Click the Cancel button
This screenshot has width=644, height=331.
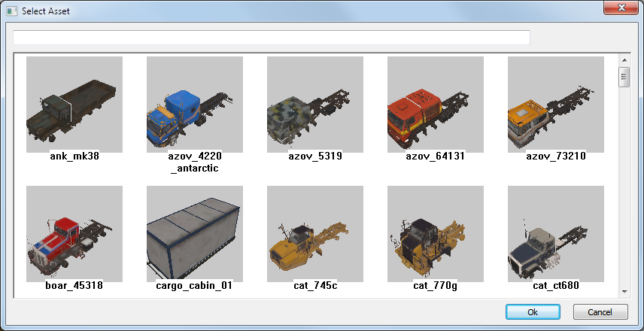tap(600, 312)
